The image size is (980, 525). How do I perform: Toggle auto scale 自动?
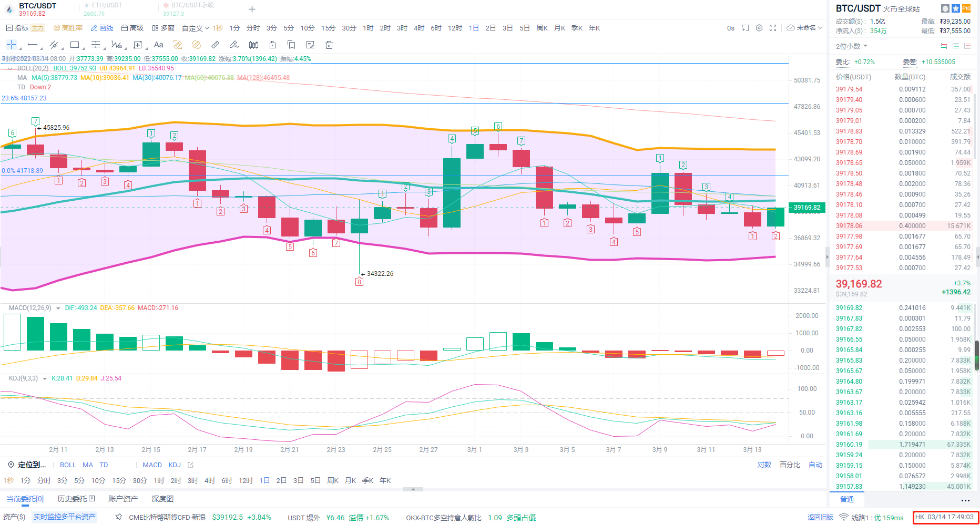[815, 465]
